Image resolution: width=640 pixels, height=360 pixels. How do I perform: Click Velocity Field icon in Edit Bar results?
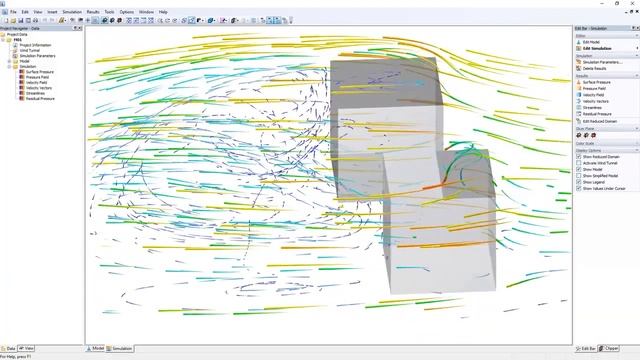click(579, 95)
